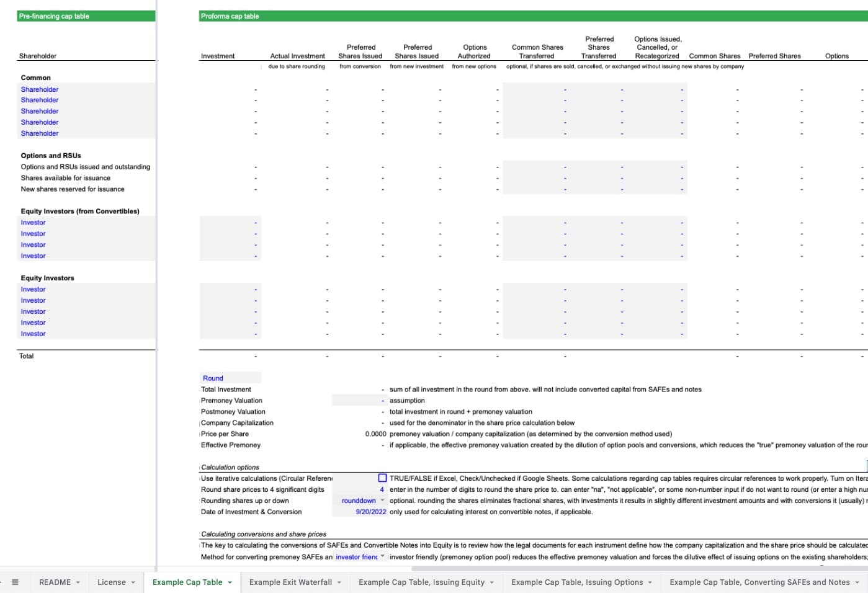868x593 pixels.
Task: Open the License tab dropdown arrow
Action: tap(133, 582)
